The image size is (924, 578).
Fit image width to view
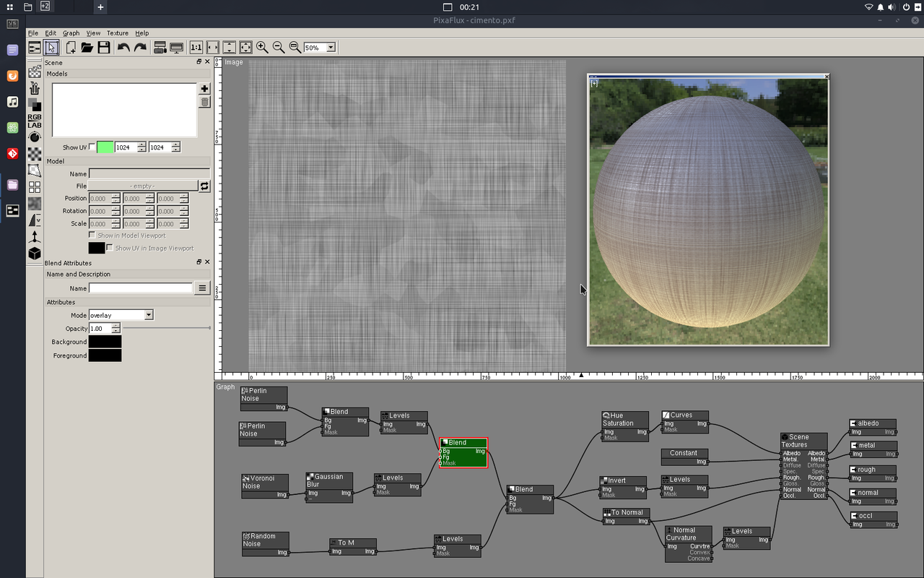pyautogui.click(x=212, y=48)
